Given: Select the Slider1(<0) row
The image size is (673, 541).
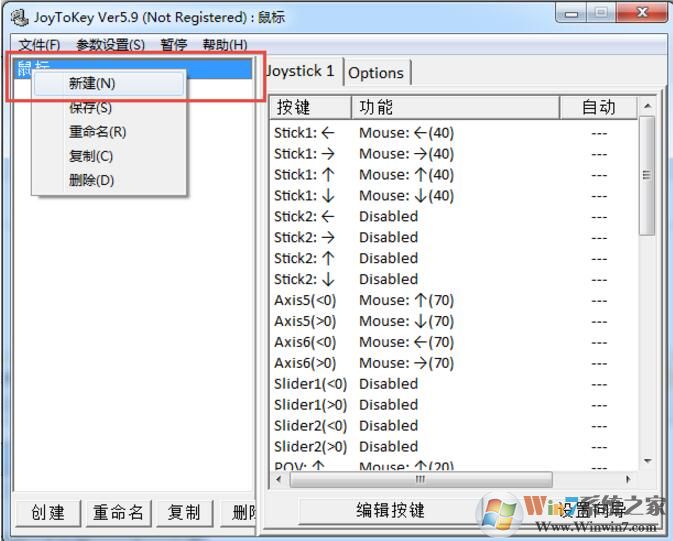Looking at the screenshot, I should click(454, 384).
